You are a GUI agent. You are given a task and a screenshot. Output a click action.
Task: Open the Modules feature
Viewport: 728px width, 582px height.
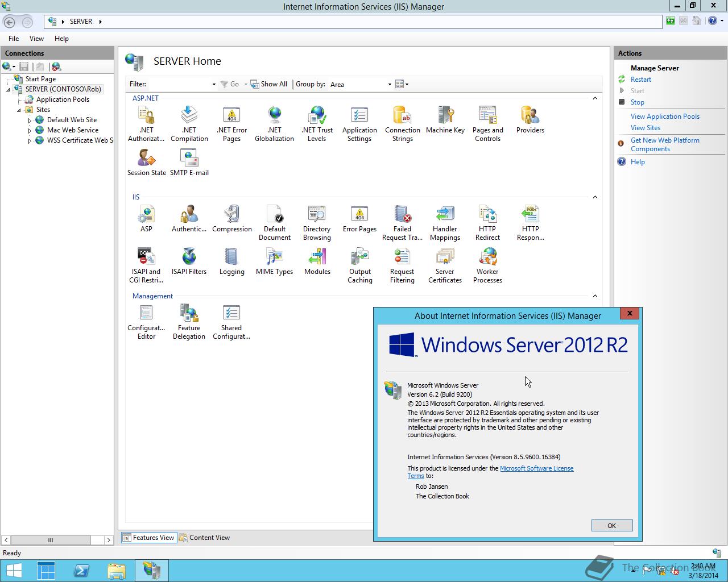tap(317, 261)
